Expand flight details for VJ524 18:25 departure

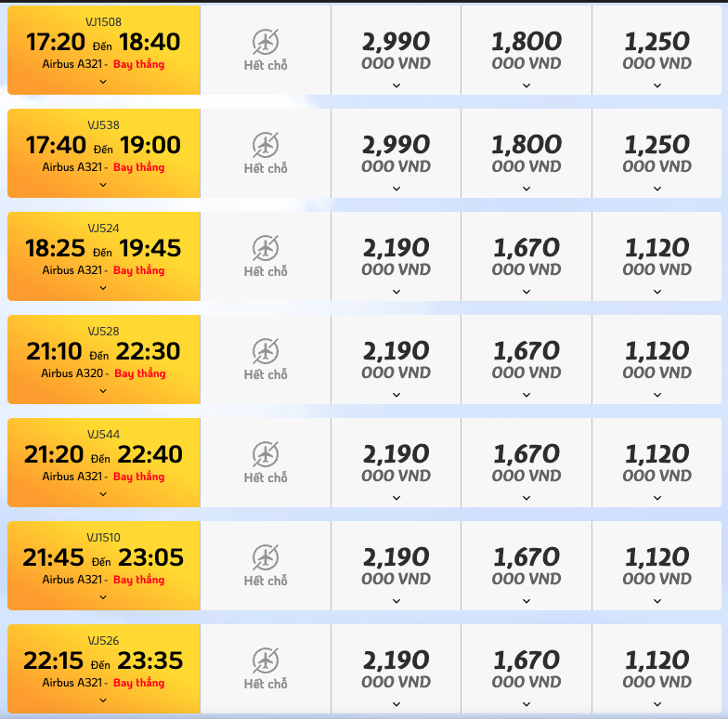click(x=103, y=288)
